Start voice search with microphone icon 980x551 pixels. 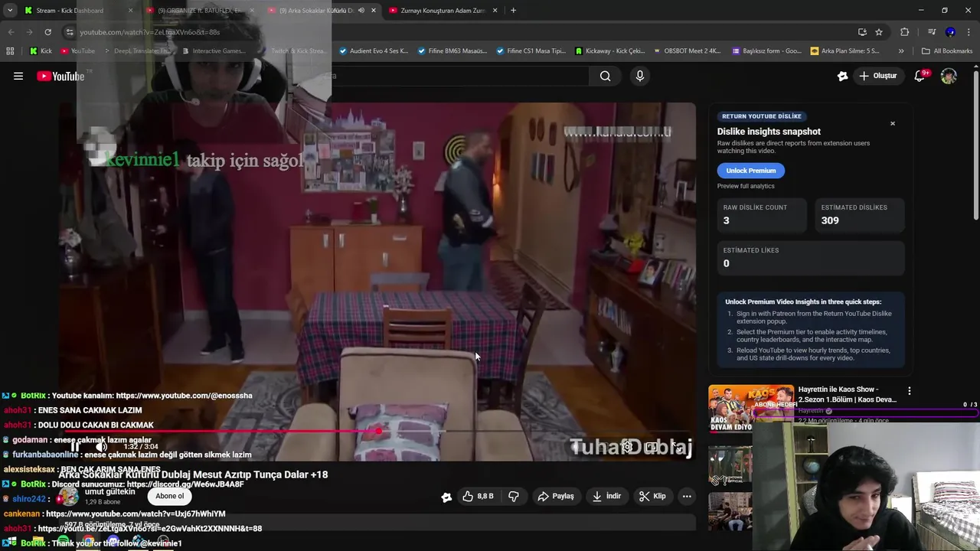tap(640, 76)
